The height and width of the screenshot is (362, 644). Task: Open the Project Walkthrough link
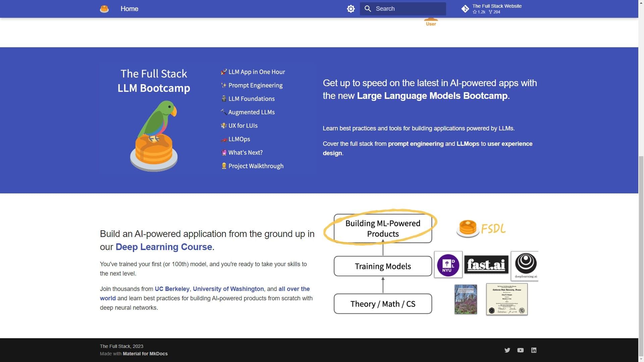256,166
